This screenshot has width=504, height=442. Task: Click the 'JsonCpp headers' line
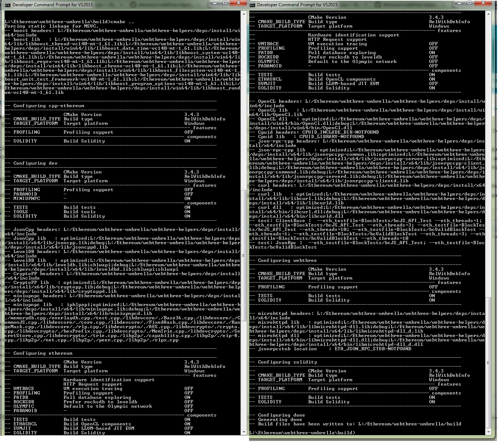click(x=122, y=232)
